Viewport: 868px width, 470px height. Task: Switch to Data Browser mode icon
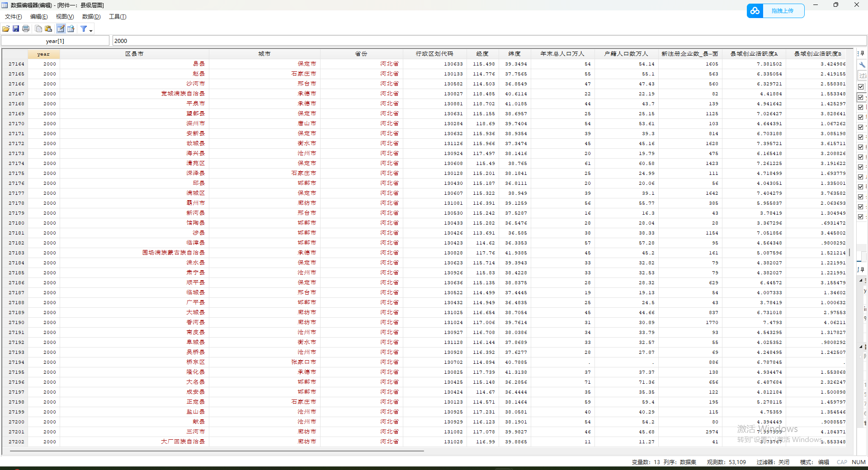[71, 29]
